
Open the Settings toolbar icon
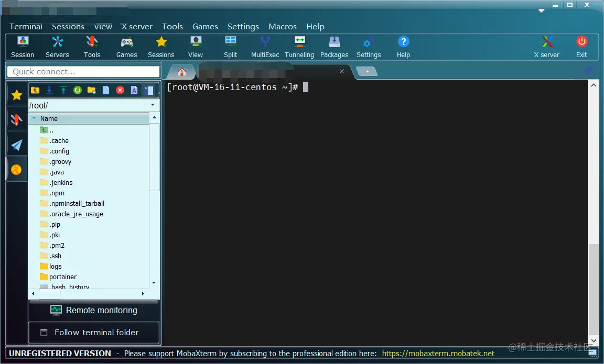(369, 47)
